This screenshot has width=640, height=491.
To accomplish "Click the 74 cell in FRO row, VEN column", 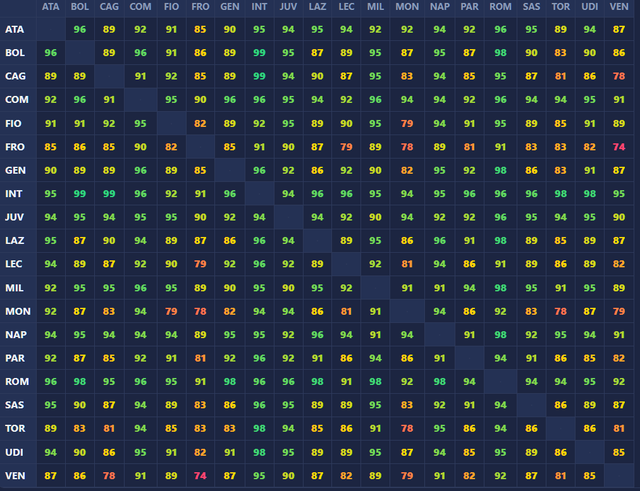I will (619, 147).
